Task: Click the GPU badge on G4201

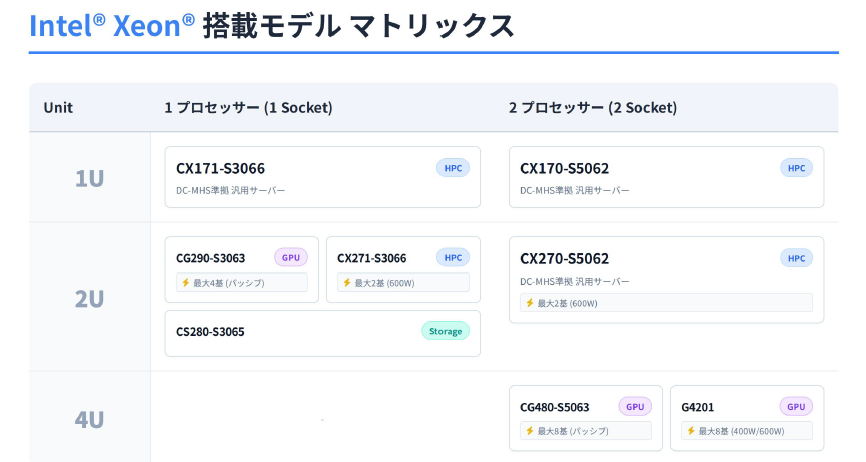Action: (796, 407)
